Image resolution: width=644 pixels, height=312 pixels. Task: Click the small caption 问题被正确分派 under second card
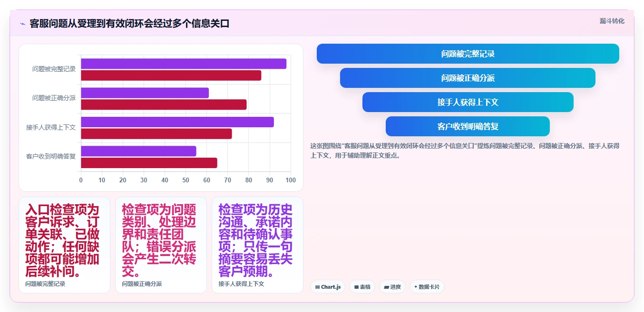142,284
